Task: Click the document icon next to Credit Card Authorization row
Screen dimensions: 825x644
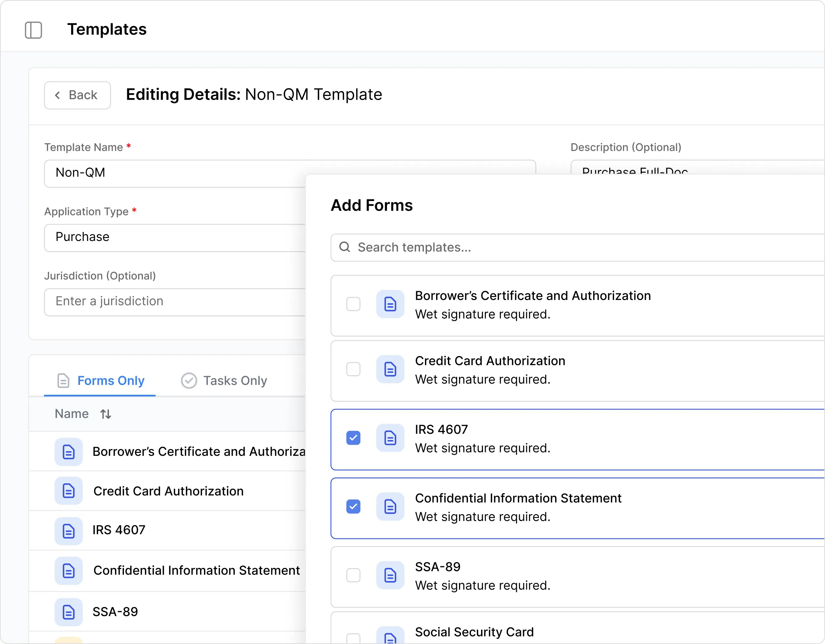Action: tap(69, 491)
